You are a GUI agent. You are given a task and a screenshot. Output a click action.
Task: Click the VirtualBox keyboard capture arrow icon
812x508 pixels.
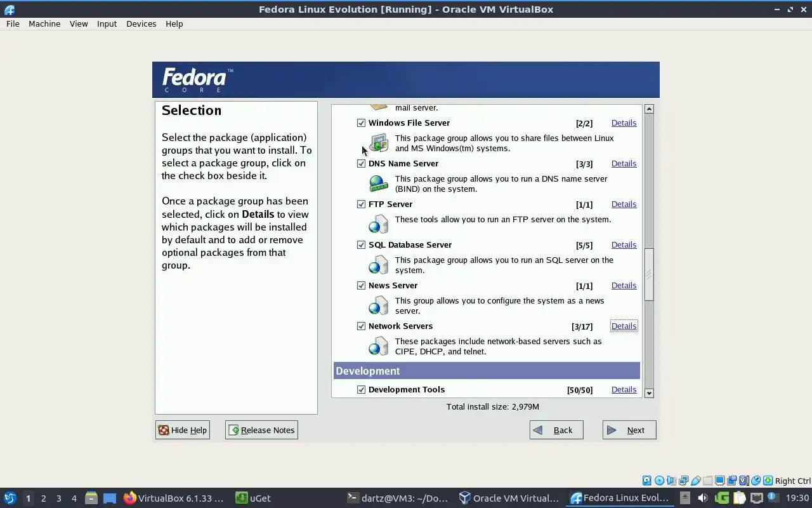[768, 481]
